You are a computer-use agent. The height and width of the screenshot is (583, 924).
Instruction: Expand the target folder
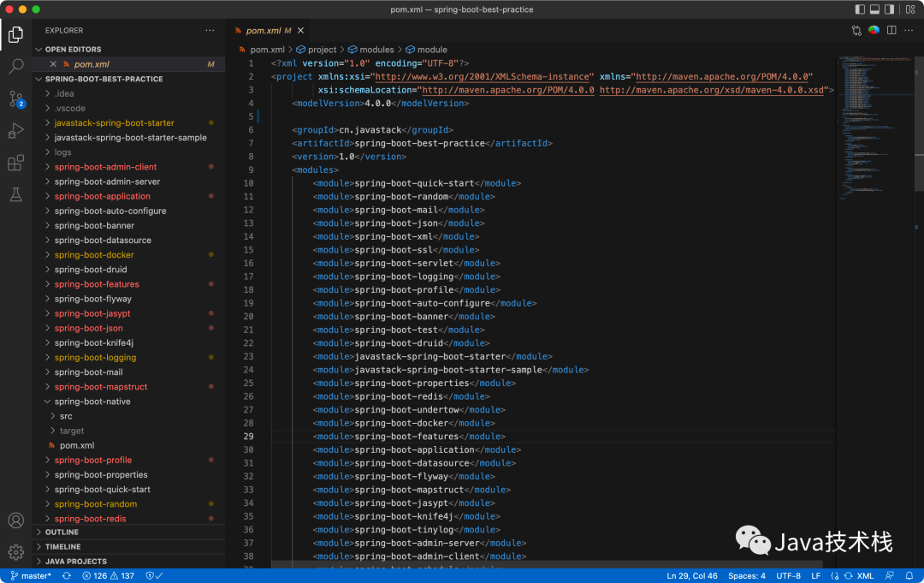tap(129, 431)
